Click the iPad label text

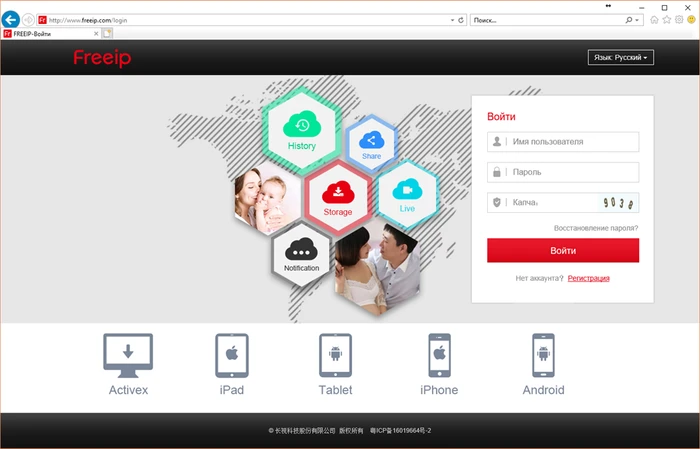coord(232,390)
